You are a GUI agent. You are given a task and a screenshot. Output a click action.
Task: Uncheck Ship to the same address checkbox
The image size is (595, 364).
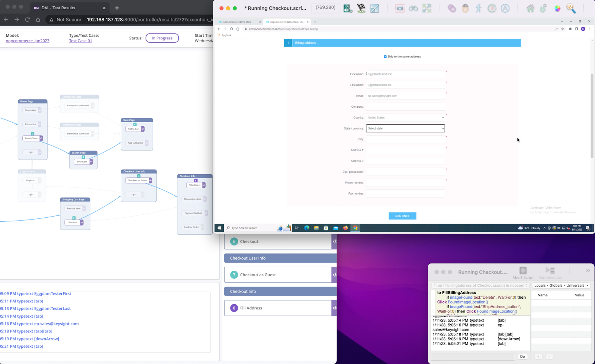(385, 56)
